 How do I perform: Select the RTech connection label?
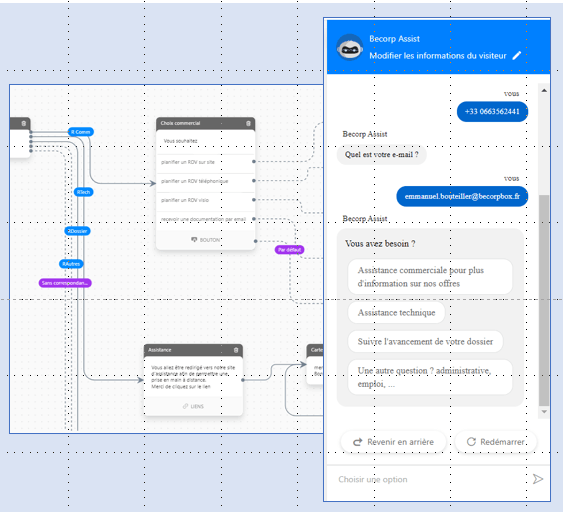(83, 192)
